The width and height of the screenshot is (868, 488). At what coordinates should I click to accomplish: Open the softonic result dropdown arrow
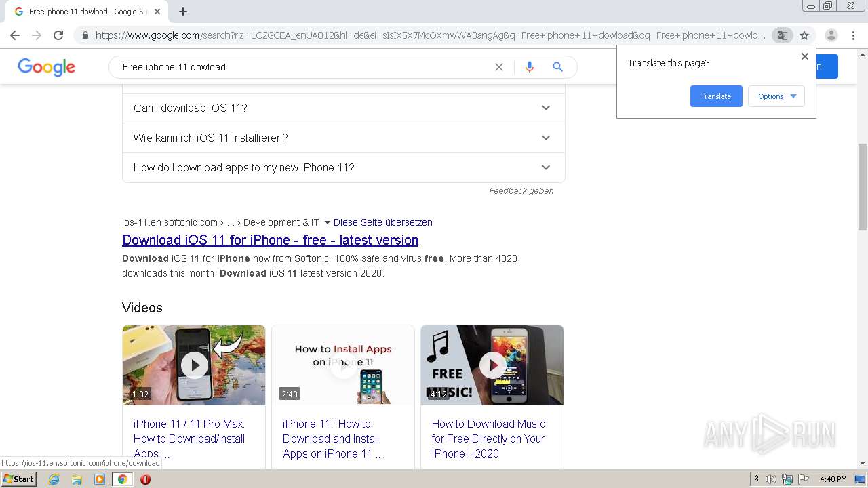pos(328,222)
